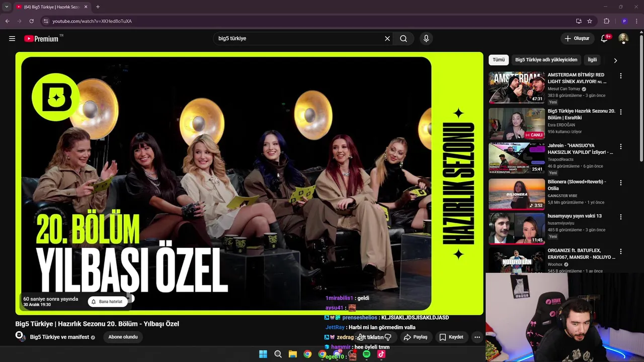Show more filter chips with the arrow
644x362 pixels.
(x=615, y=60)
